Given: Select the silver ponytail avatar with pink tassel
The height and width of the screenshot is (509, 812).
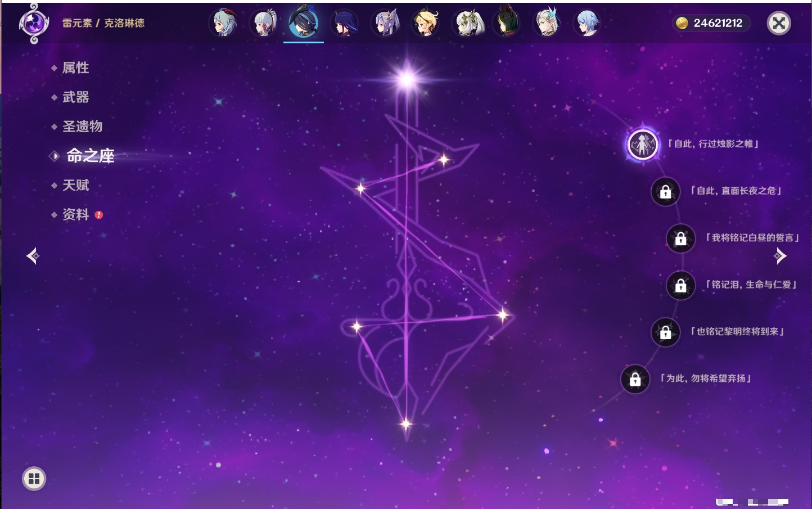Looking at the screenshot, I should coord(263,23).
